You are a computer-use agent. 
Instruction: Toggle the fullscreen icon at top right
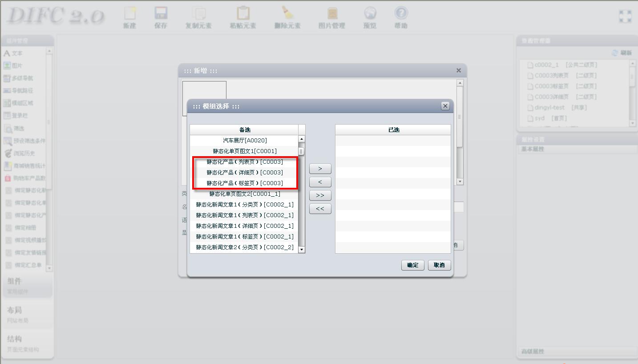(625, 16)
